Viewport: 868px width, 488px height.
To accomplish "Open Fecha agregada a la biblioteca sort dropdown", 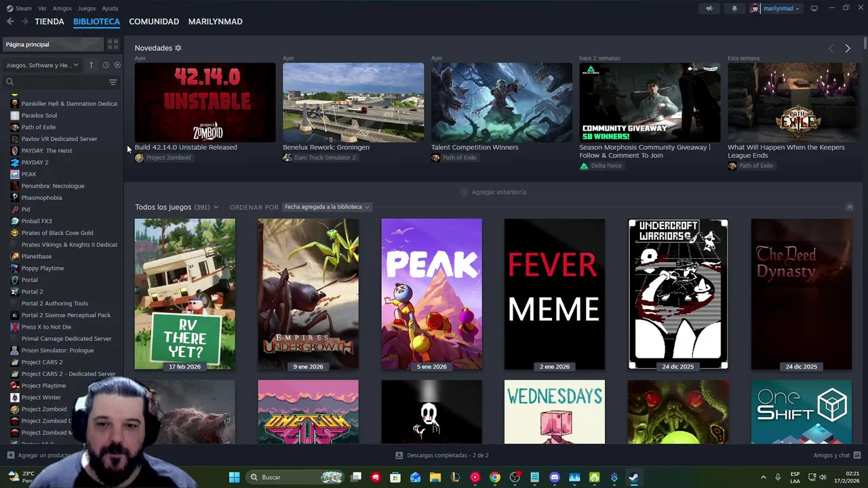I will 327,207.
